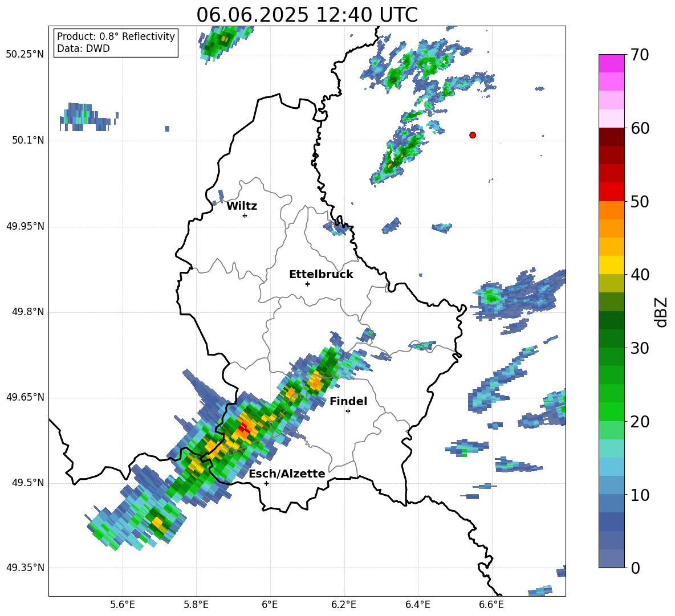
Task: Click the 50.25°N latitude label
Action: (x=25, y=55)
